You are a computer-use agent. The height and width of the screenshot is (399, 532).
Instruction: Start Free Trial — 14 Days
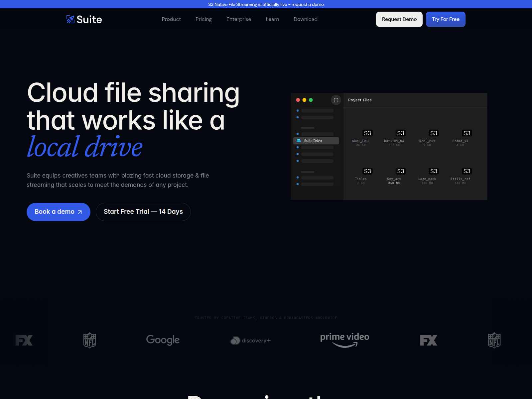tap(143, 212)
